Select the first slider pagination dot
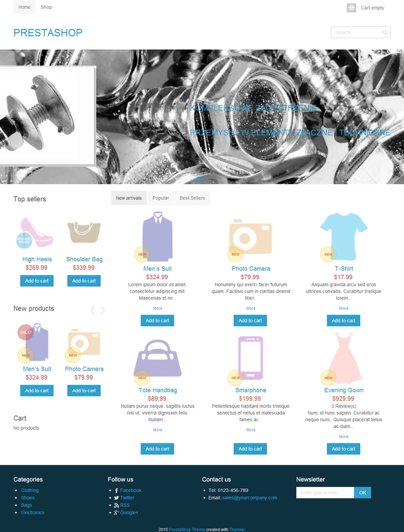This screenshot has height=532, width=404. (x=198, y=179)
